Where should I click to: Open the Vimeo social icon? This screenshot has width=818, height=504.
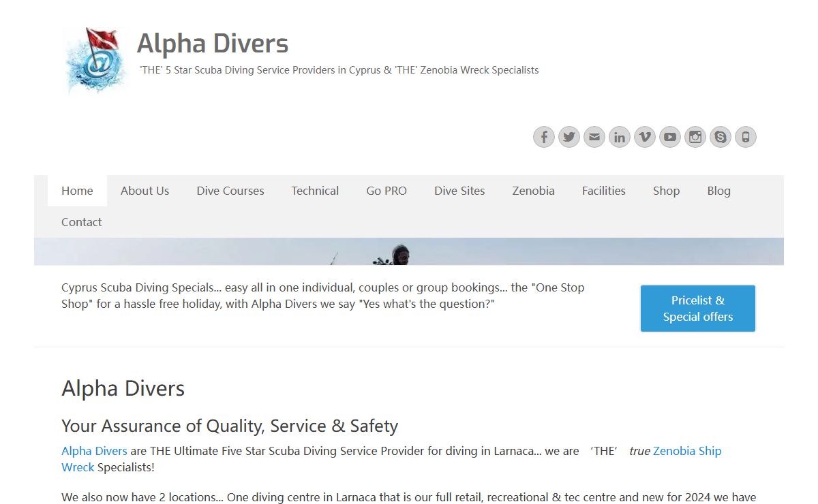[645, 137]
